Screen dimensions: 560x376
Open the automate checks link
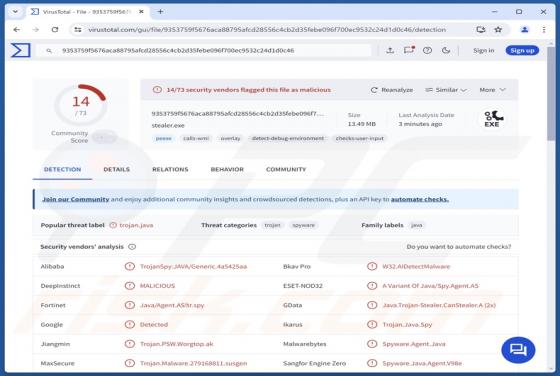point(420,199)
